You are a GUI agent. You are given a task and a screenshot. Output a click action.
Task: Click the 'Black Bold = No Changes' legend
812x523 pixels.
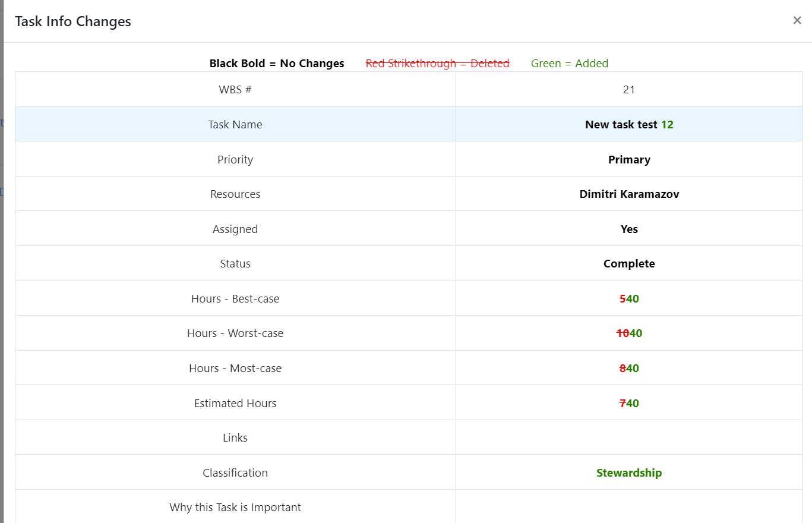[277, 63]
